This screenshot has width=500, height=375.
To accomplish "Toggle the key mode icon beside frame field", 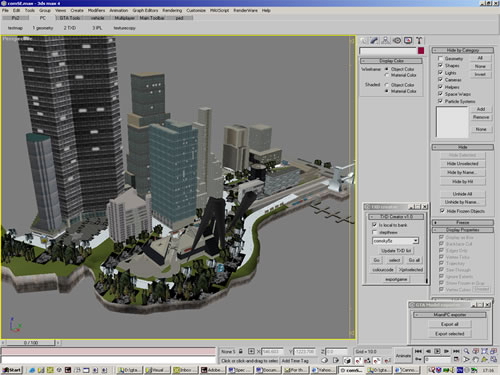I will [x=418, y=360].
